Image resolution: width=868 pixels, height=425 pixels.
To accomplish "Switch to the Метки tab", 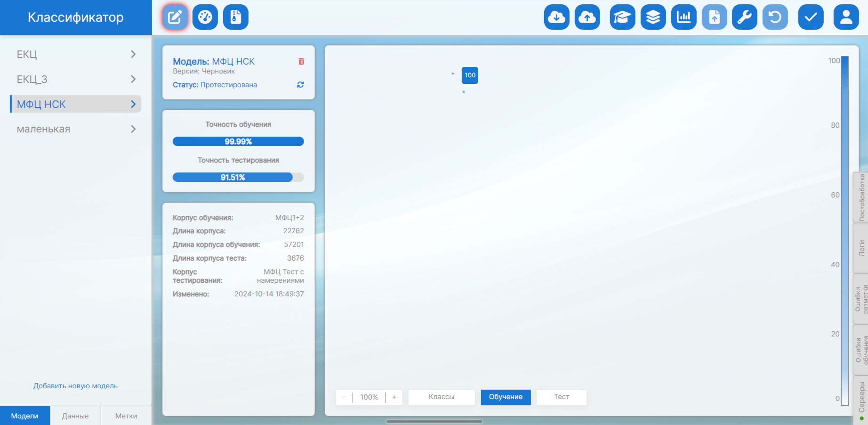I will click(x=126, y=416).
